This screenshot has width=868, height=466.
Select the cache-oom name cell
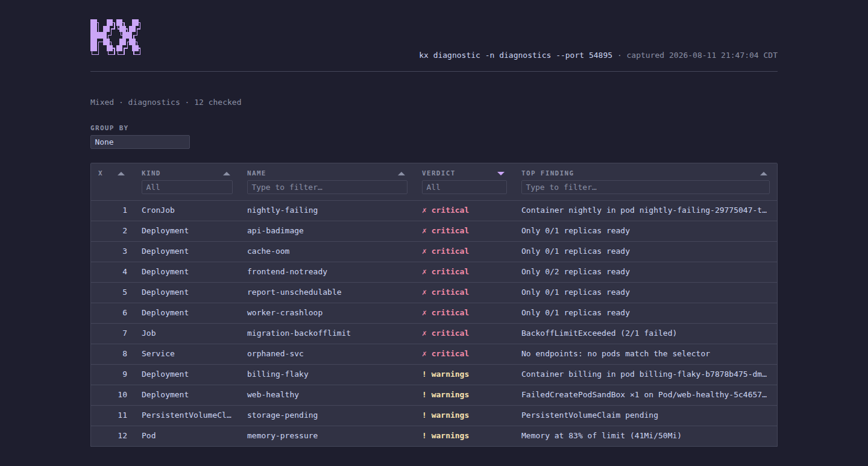[268, 251]
